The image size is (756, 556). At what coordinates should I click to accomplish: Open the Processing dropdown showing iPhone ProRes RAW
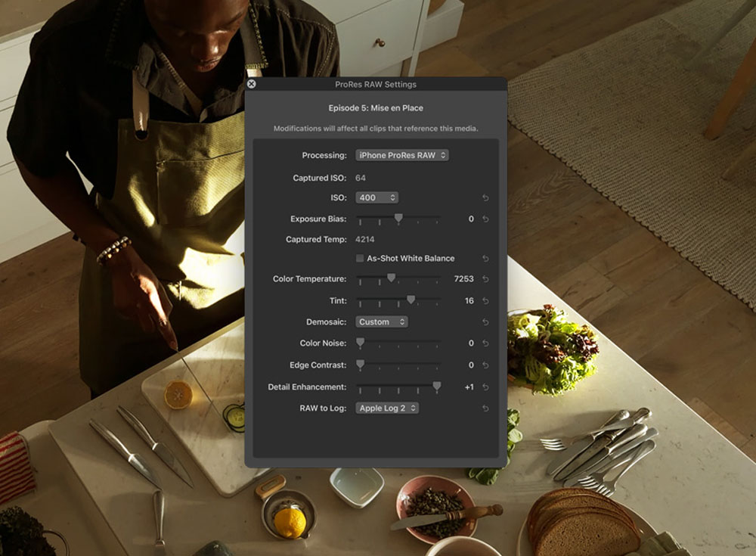(402, 156)
